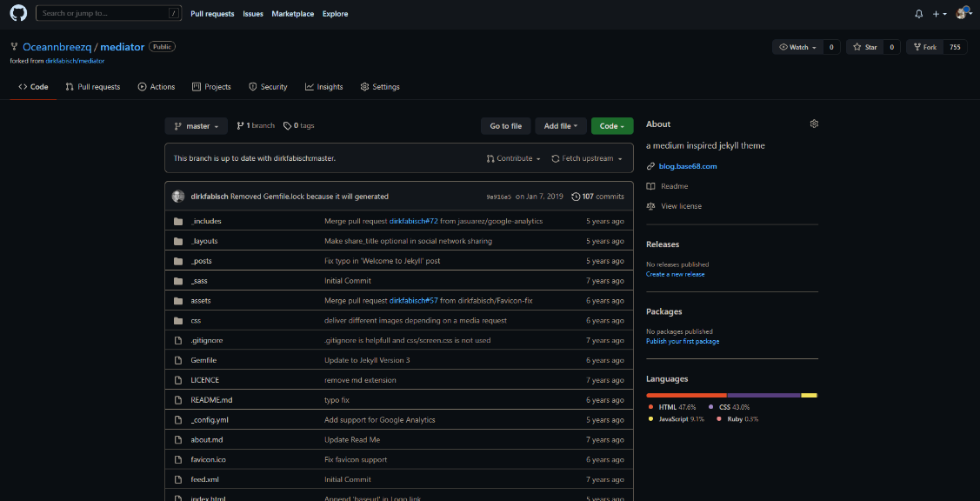The height and width of the screenshot is (501, 980).
Task: Open the Add file dropdown
Action: point(561,126)
